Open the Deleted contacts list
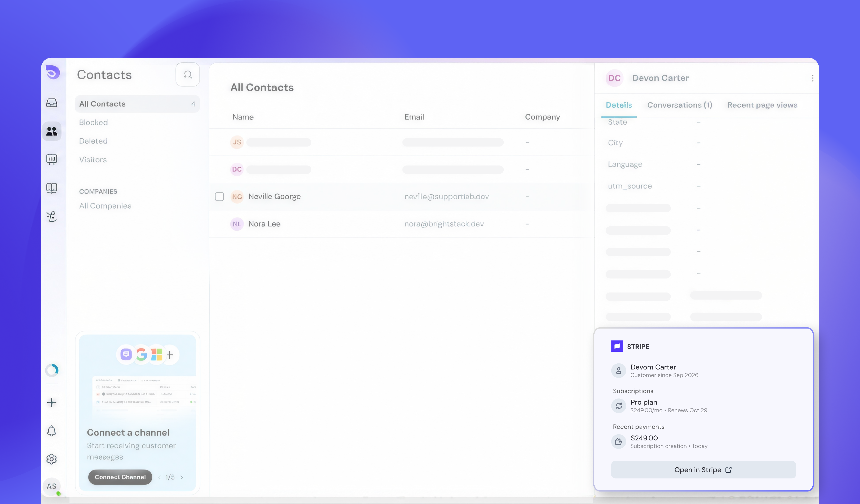 (93, 141)
